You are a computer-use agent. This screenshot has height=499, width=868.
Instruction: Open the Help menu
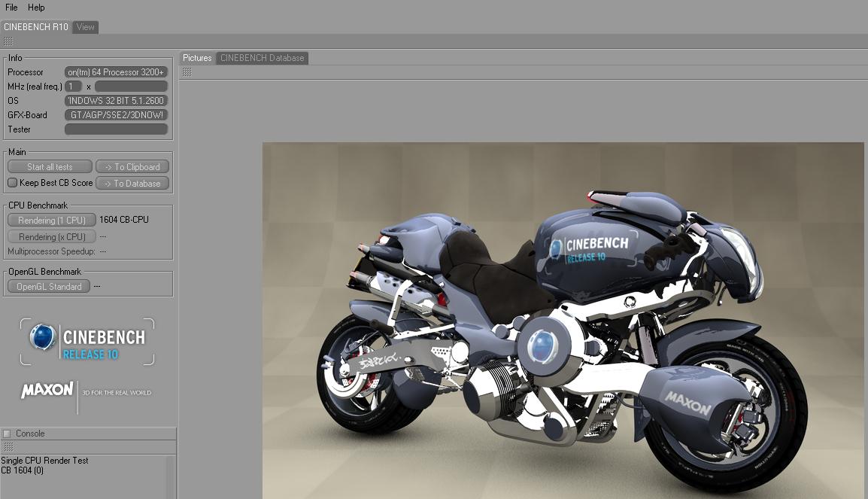pyautogui.click(x=36, y=8)
